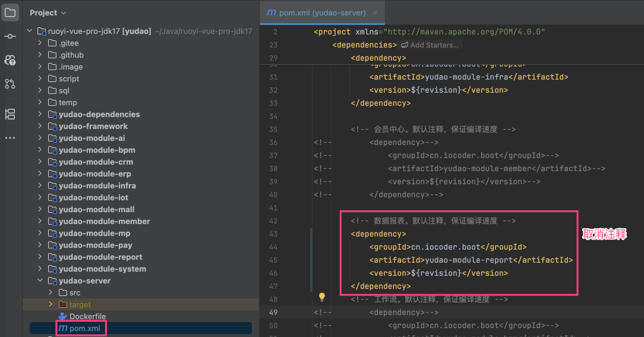Open the Pull Requests tool window icon

click(10, 84)
